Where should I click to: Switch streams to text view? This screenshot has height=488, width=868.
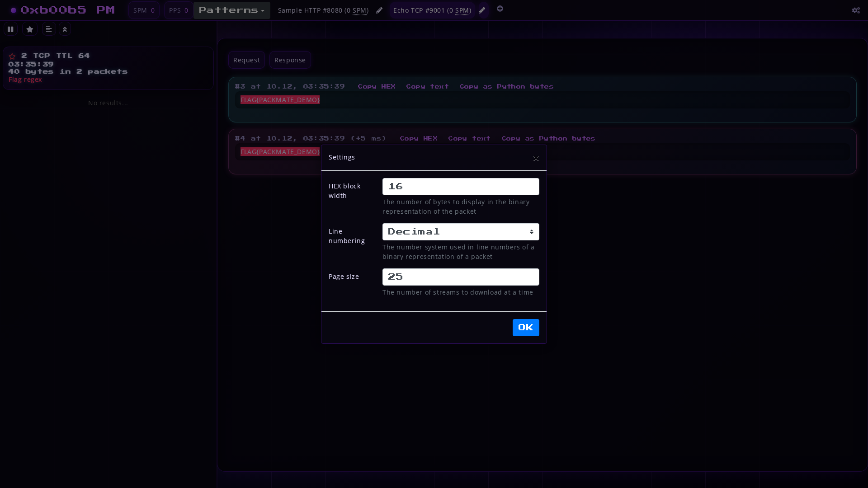click(x=48, y=29)
